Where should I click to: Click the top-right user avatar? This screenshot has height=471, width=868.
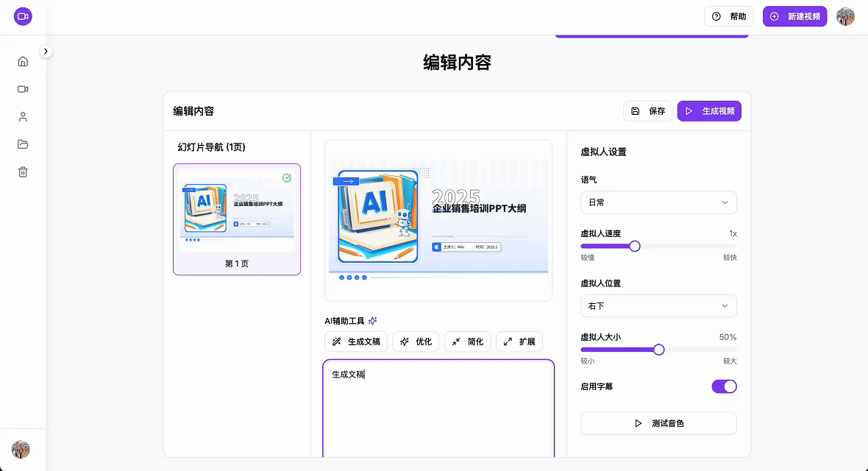click(845, 16)
